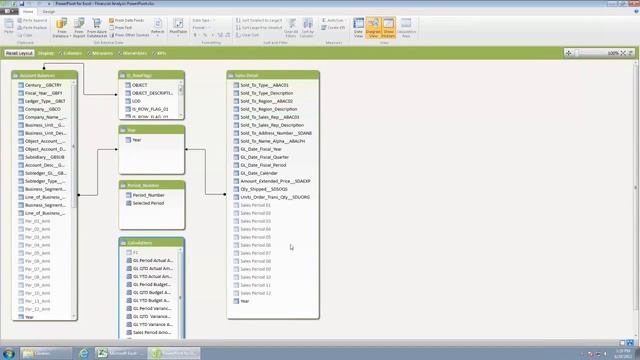The width and height of the screenshot is (640, 360).
Task: Open the folder window in taskbar
Action: [x=45, y=353]
